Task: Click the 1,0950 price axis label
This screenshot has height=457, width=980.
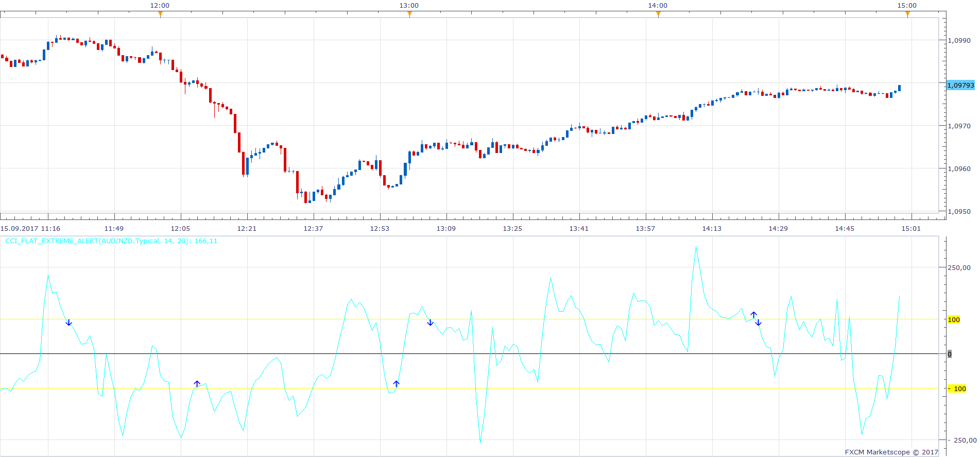Action: click(959, 211)
